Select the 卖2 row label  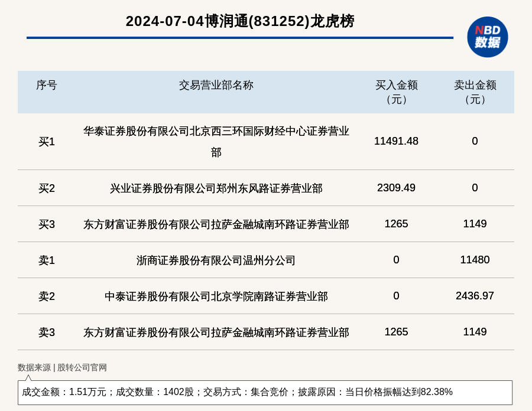(47, 296)
